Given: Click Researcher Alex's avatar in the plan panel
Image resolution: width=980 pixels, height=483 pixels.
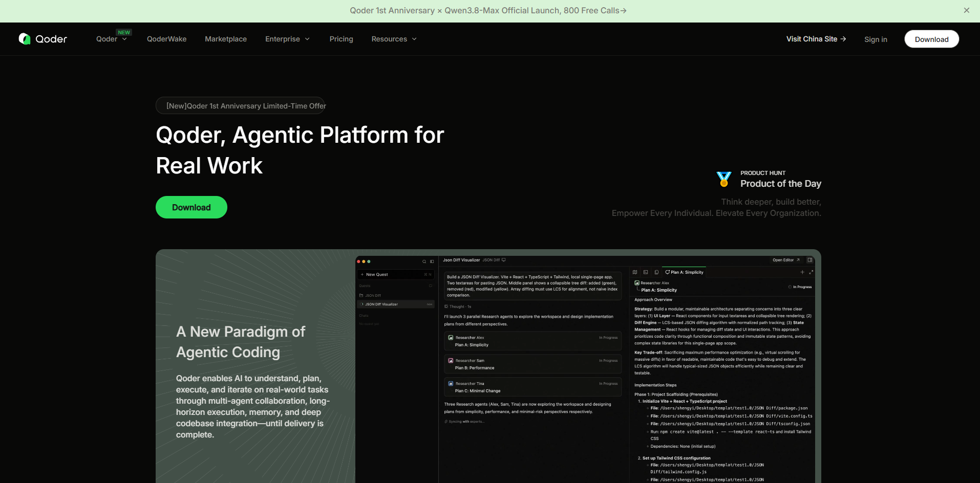Looking at the screenshot, I should click(637, 283).
